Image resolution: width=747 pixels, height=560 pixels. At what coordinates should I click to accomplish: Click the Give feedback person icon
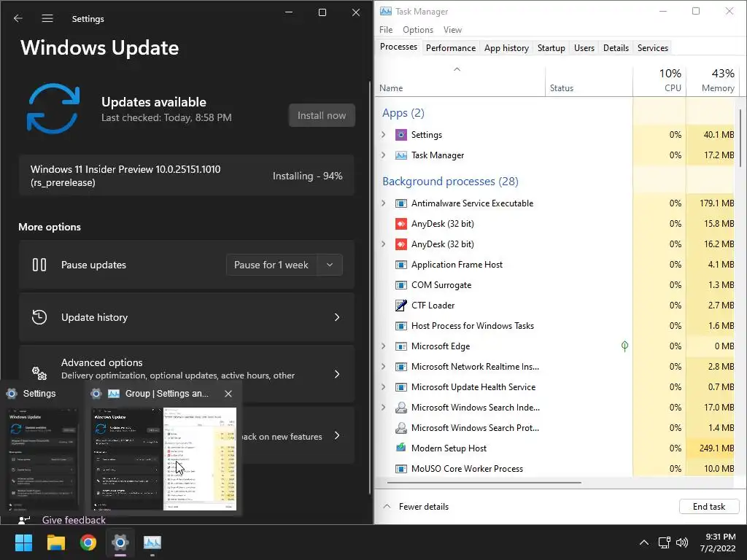[x=24, y=519]
